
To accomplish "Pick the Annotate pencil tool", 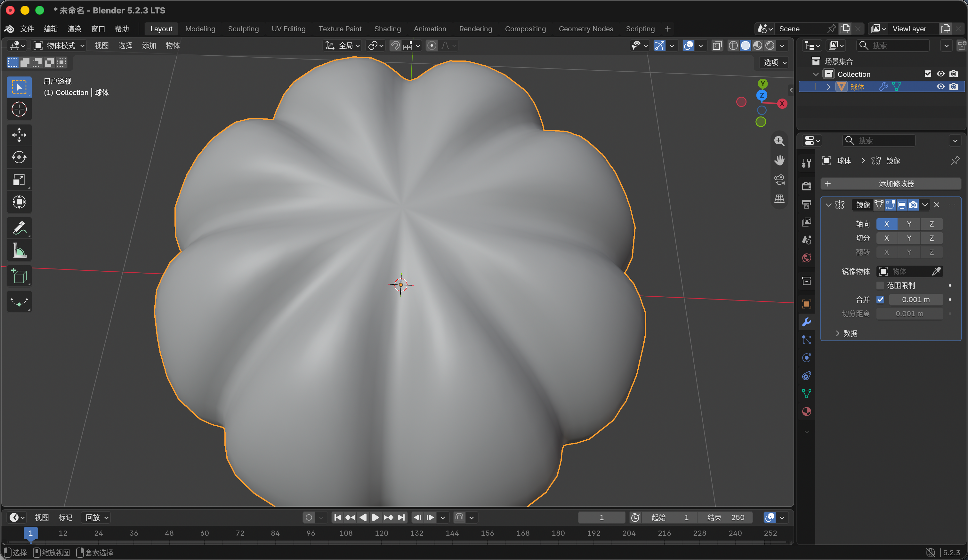I will tap(19, 228).
